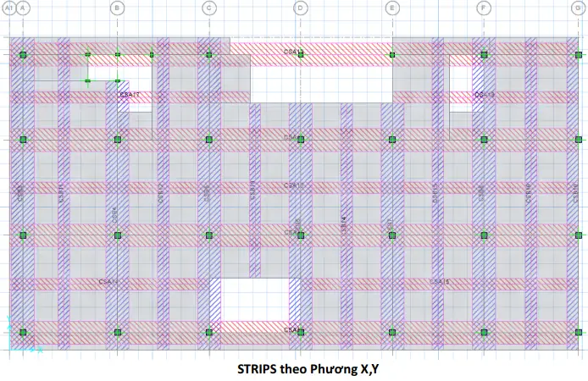
Task: Select grid bubble C
Action: pyautogui.click(x=209, y=8)
